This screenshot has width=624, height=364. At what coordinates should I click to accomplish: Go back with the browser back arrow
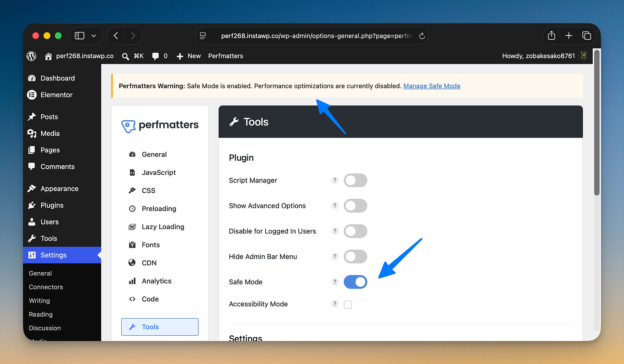116,36
